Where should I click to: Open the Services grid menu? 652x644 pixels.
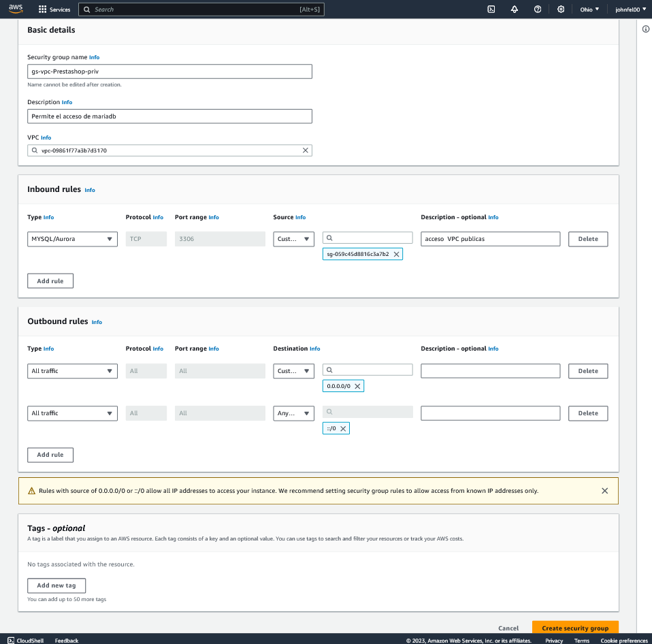(54, 10)
